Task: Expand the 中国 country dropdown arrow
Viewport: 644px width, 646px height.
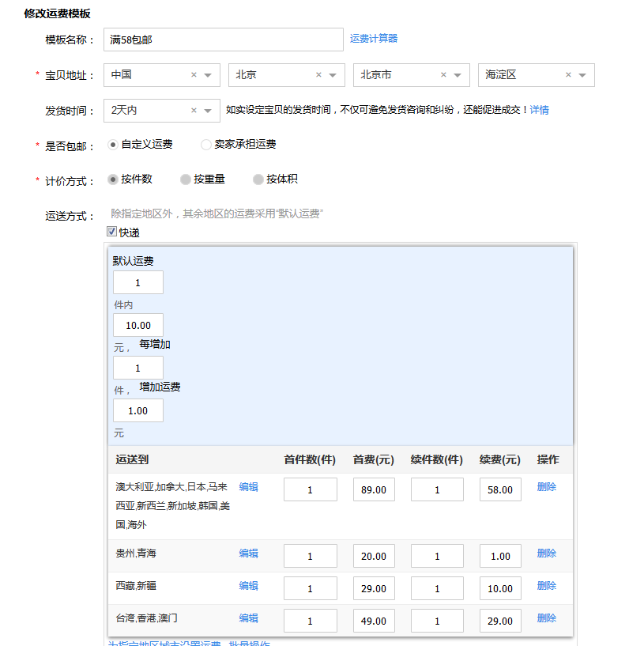Action: click(x=208, y=75)
